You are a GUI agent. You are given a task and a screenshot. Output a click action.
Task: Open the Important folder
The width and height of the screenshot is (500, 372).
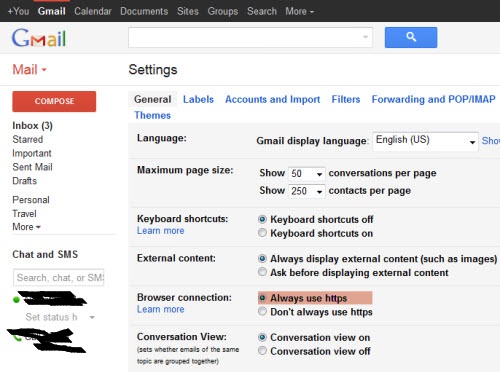click(x=32, y=153)
